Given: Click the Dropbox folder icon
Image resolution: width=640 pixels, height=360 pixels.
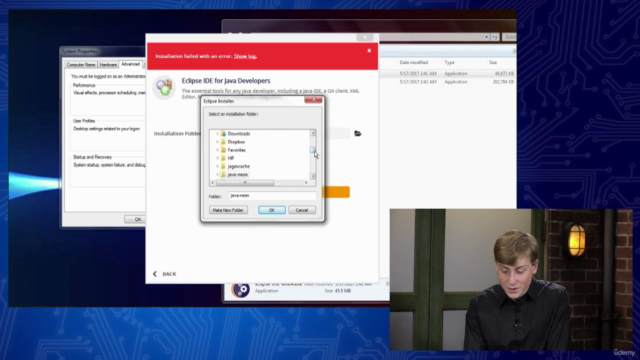Looking at the screenshot, I should [223, 142].
